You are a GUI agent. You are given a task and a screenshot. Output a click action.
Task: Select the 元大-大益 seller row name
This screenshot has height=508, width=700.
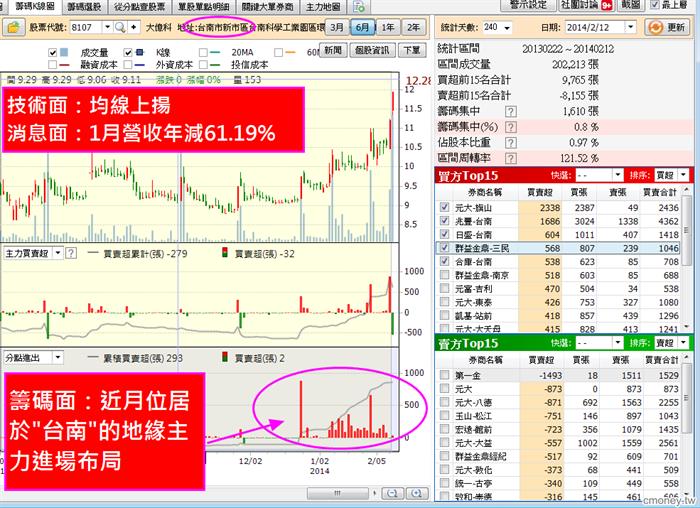click(473, 443)
